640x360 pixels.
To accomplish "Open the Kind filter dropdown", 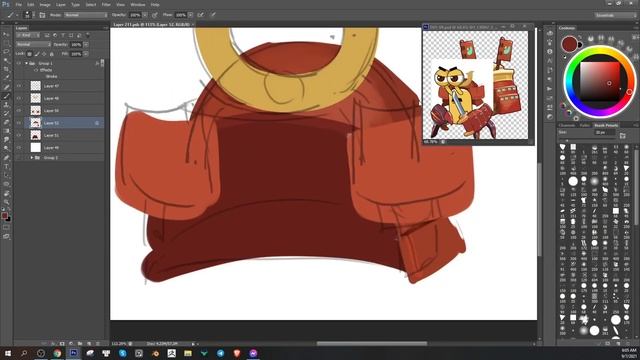I will (x=28, y=36).
